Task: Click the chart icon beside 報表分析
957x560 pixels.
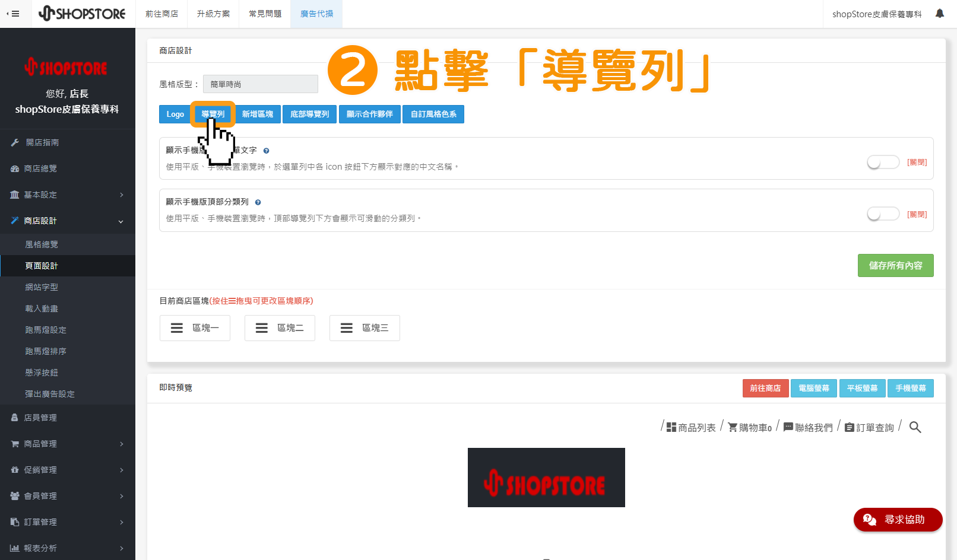Action: pos(15,548)
